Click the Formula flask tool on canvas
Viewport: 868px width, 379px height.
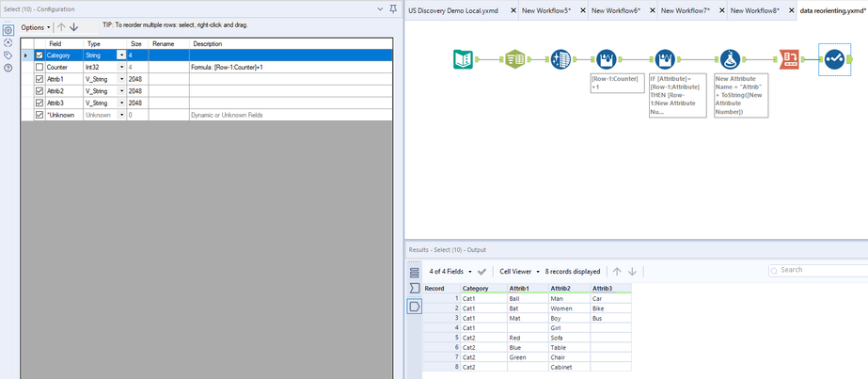coord(730,61)
